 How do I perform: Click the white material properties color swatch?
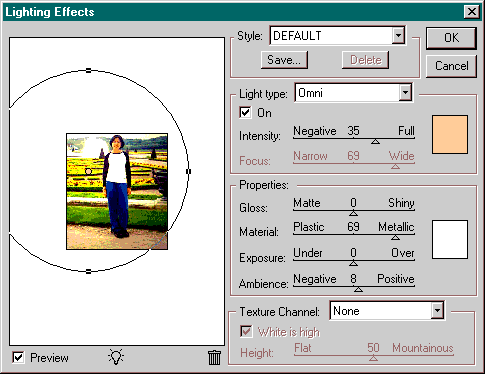pos(450,239)
